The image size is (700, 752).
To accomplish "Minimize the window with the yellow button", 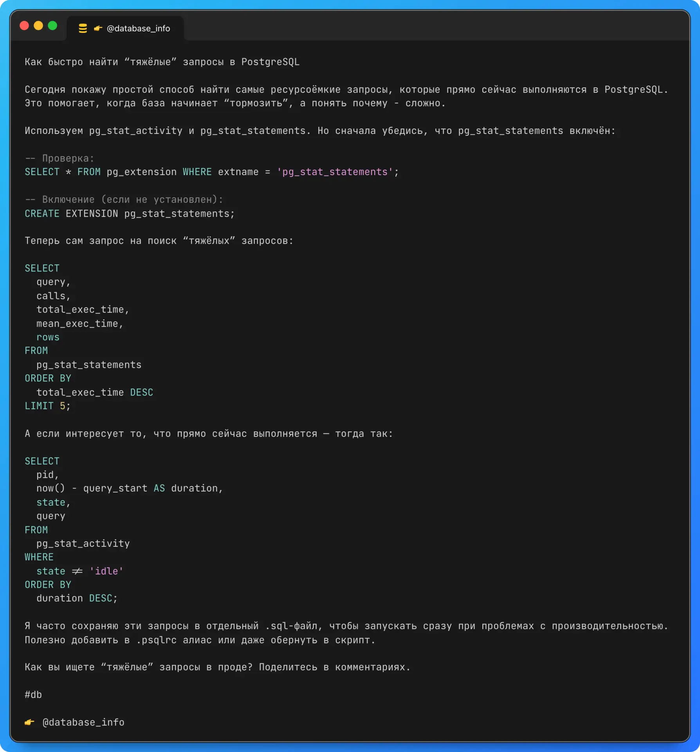I will [x=38, y=26].
